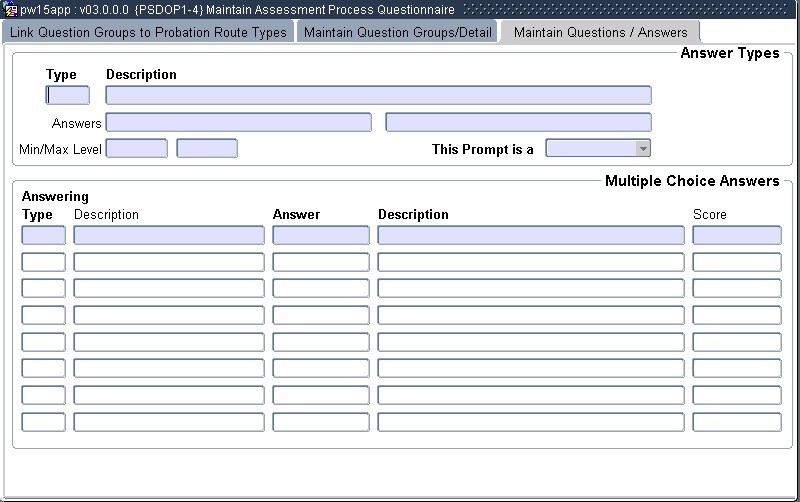Focus the Answer Types Description field
The image size is (800, 502).
click(x=378, y=96)
